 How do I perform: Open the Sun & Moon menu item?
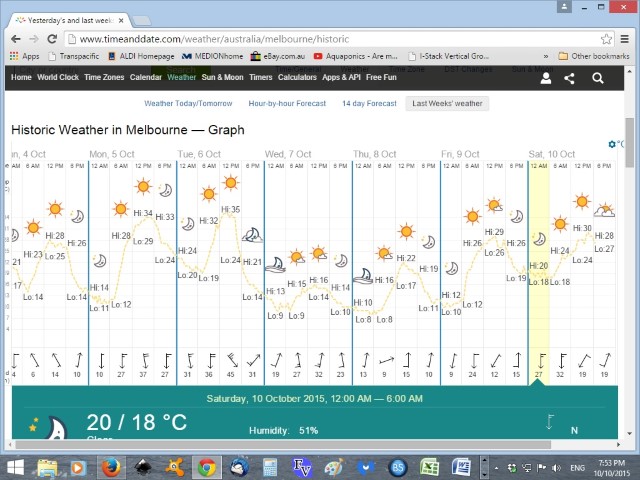tap(222, 77)
